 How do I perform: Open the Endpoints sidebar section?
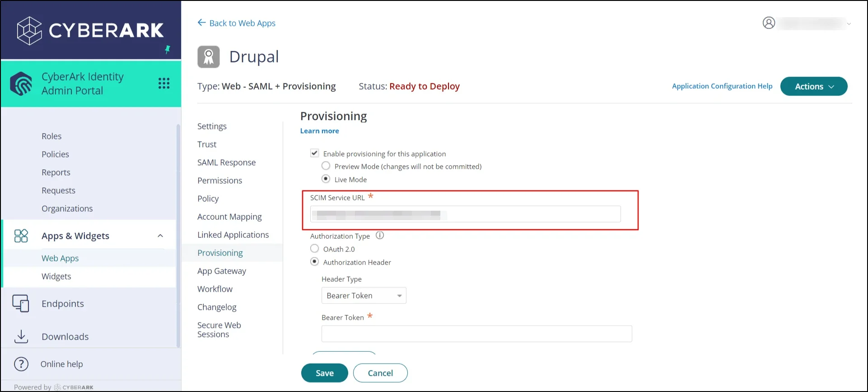[63, 303]
